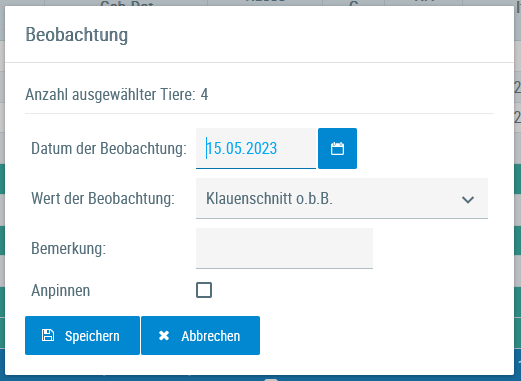
Task: Select the Klauenschnitt o.b.B. value text
Action: (269, 198)
